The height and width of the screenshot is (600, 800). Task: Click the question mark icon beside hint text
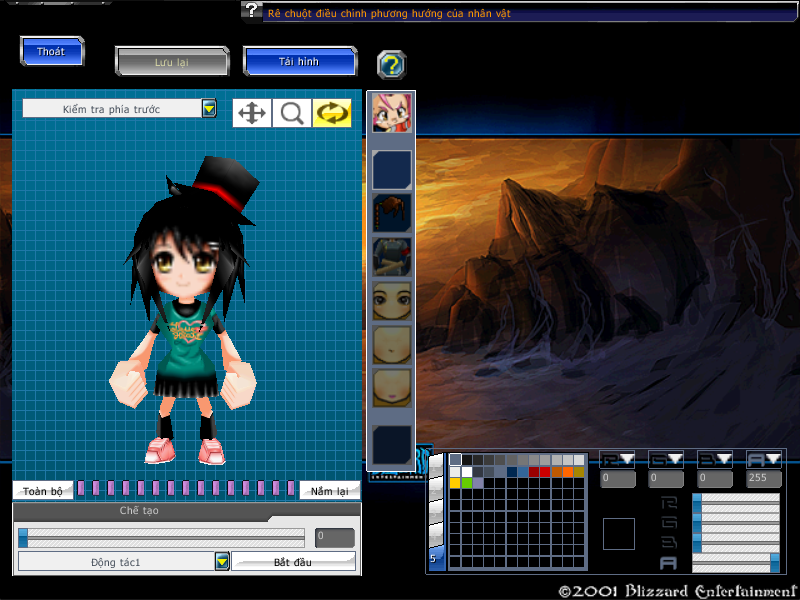(252, 10)
